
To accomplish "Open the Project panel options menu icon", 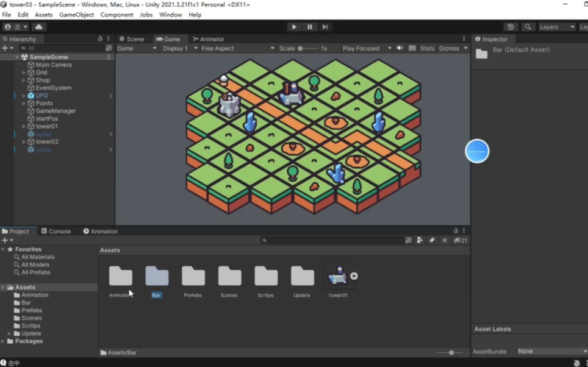I will [463, 230].
